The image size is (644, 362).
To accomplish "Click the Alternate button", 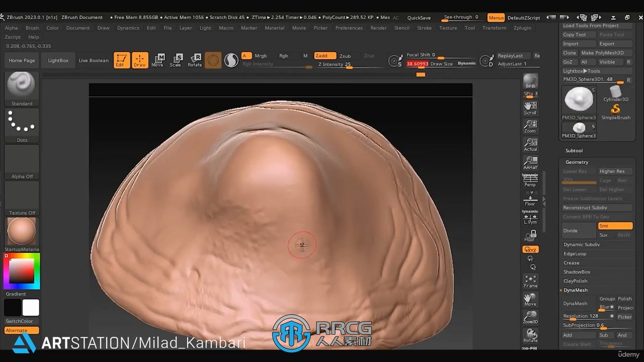I will [22, 330].
